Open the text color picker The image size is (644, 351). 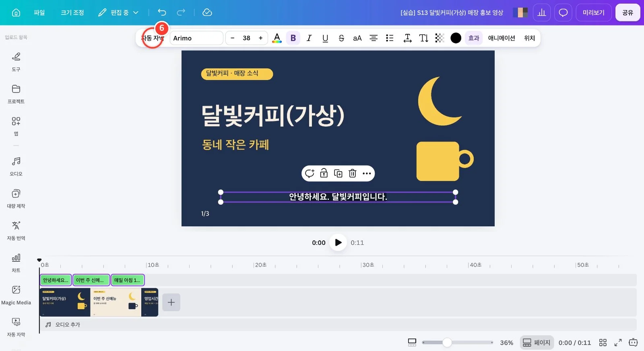coord(277,38)
